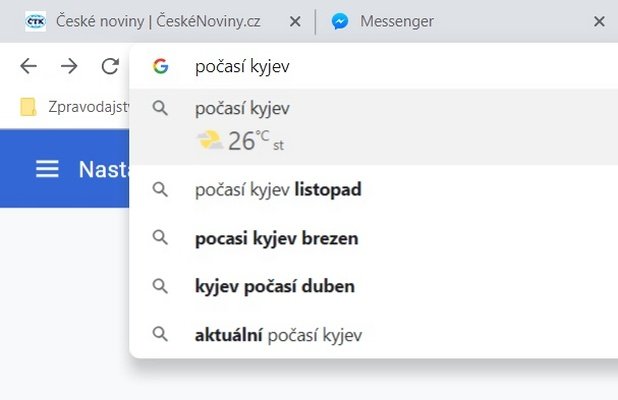Click the Google logo in the address bar
The image size is (618, 400).
pyautogui.click(x=160, y=66)
